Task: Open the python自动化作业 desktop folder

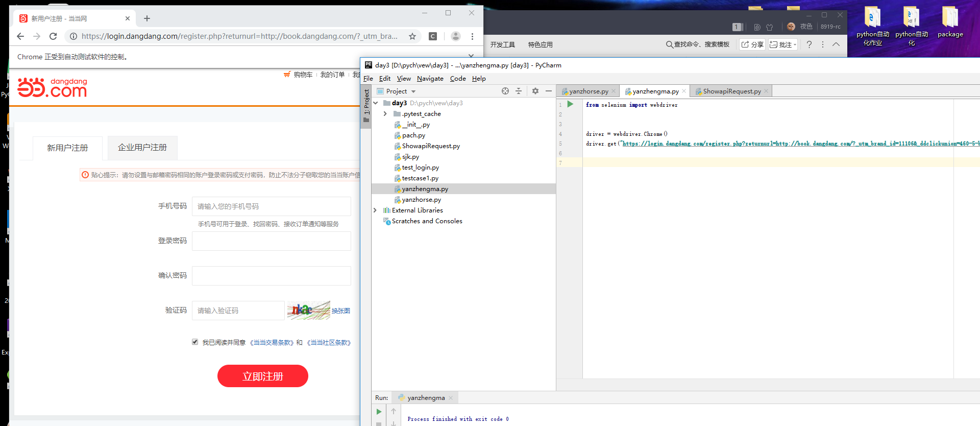Action: [872, 26]
